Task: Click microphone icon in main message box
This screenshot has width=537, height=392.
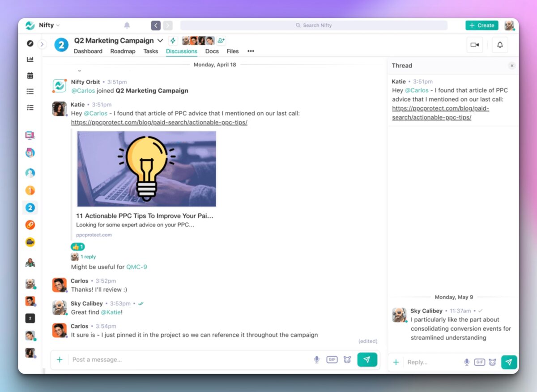Action: pyautogui.click(x=316, y=359)
